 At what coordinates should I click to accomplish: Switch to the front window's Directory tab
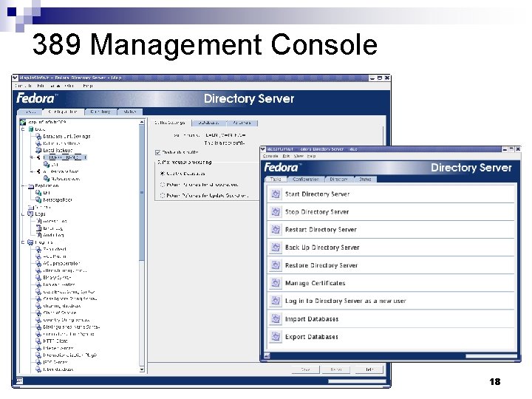(x=339, y=180)
